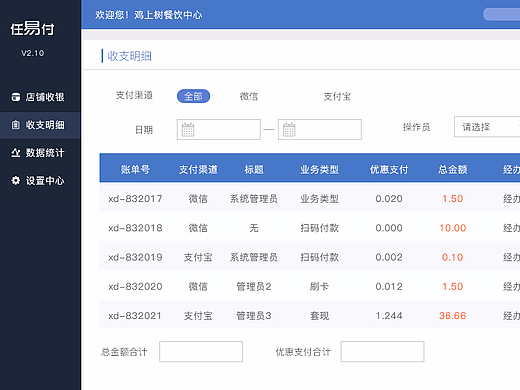Click total amount 0.10
Screen dimensions: 520x390
pyautogui.click(x=453, y=257)
